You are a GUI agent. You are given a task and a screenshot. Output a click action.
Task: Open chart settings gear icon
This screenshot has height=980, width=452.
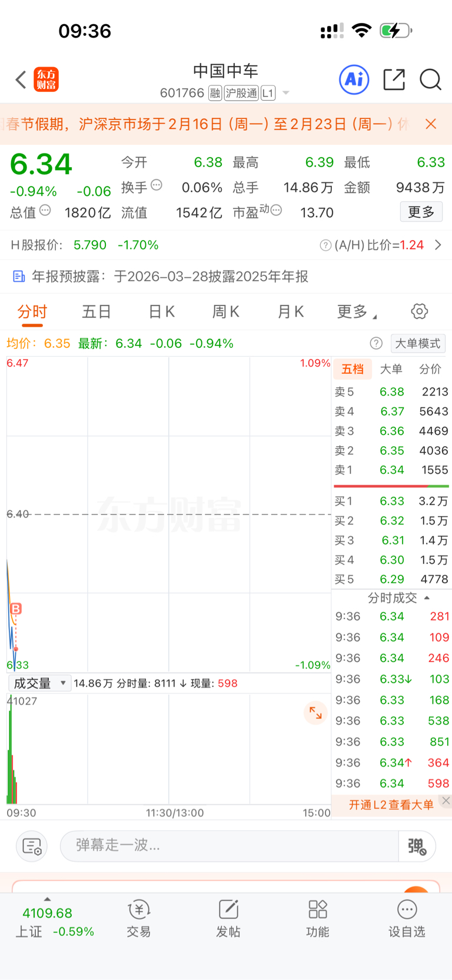point(420,311)
